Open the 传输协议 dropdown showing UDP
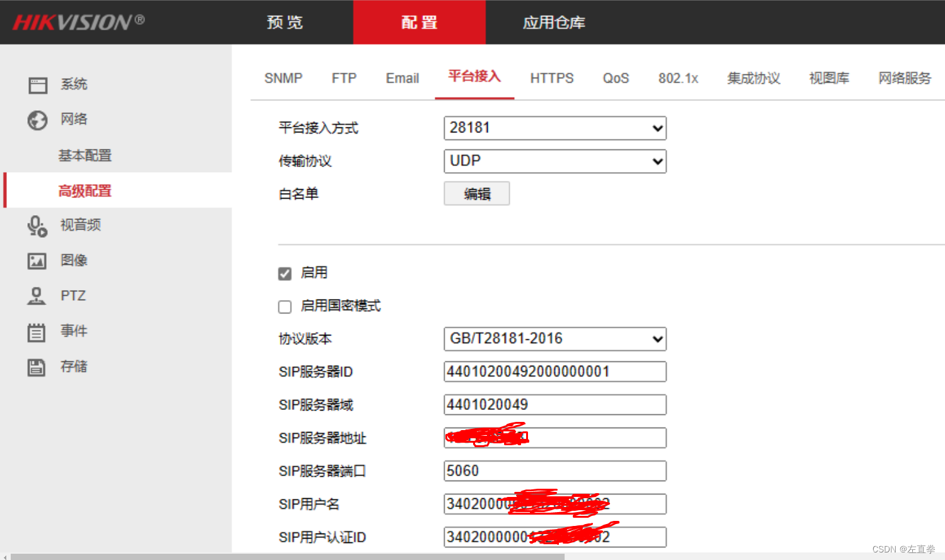Image resolution: width=945 pixels, height=560 pixels. tap(555, 161)
